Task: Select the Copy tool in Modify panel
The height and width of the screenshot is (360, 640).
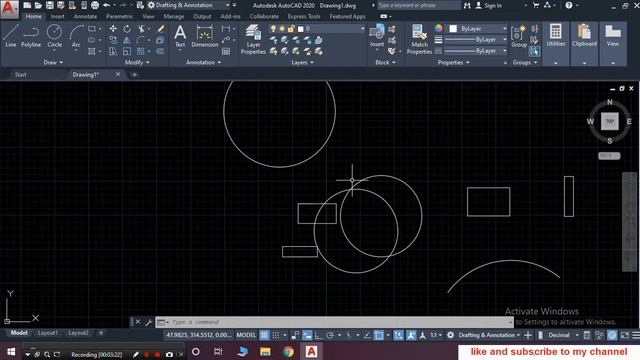Action: click(x=113, y=40)
